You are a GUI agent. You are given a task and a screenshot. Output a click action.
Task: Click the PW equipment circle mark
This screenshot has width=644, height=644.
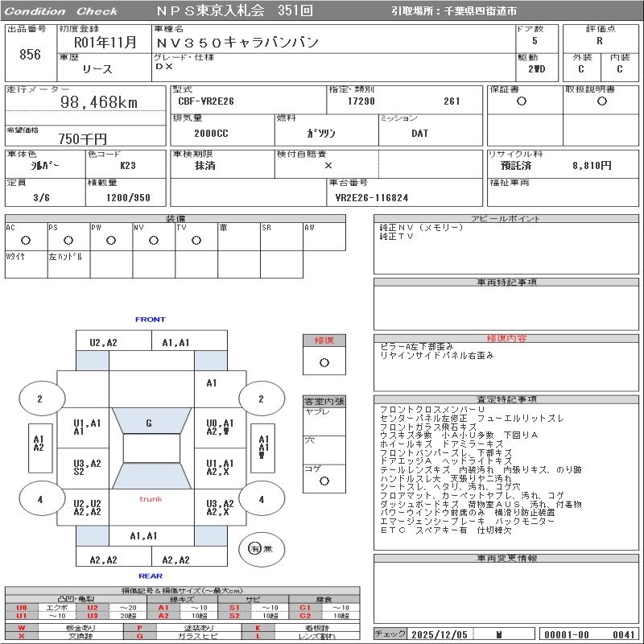click(x=110, y=240)
